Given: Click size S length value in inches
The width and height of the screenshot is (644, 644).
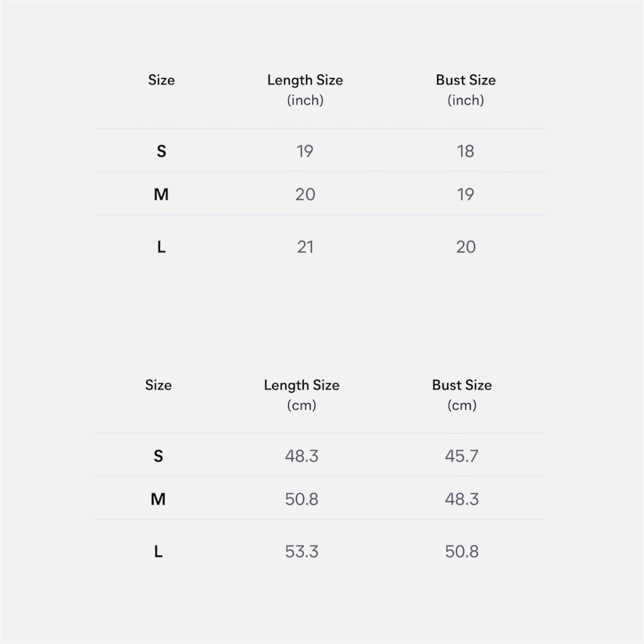Looking at the screenshot, I should pyautogui.click(x=305, y=151).
